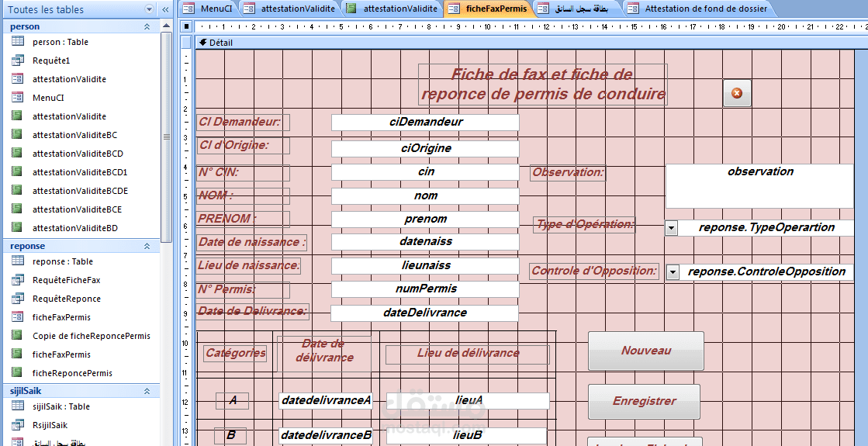Select the attestationValiditeBCD1 report icon
This screenshot has width=868, height=446.
pos(18,172)
